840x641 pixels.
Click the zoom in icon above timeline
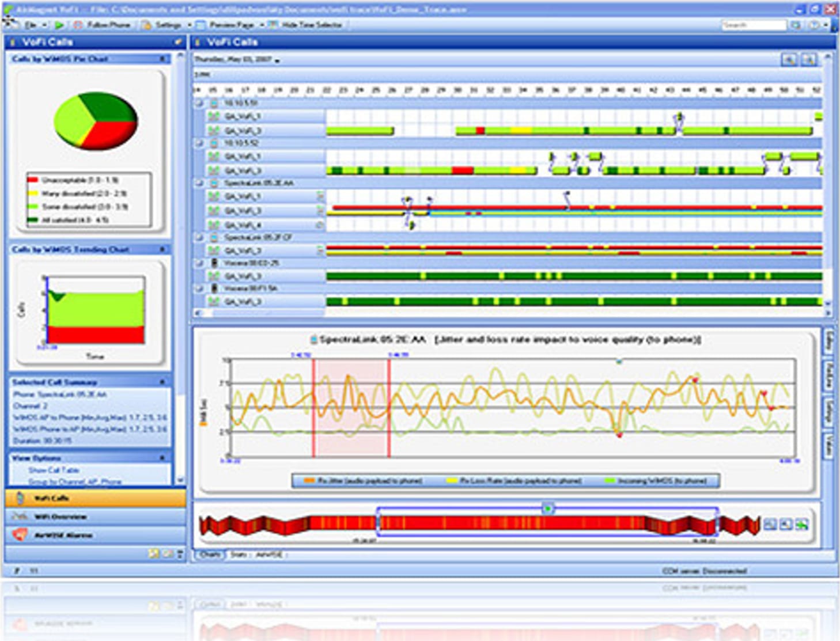789,59
